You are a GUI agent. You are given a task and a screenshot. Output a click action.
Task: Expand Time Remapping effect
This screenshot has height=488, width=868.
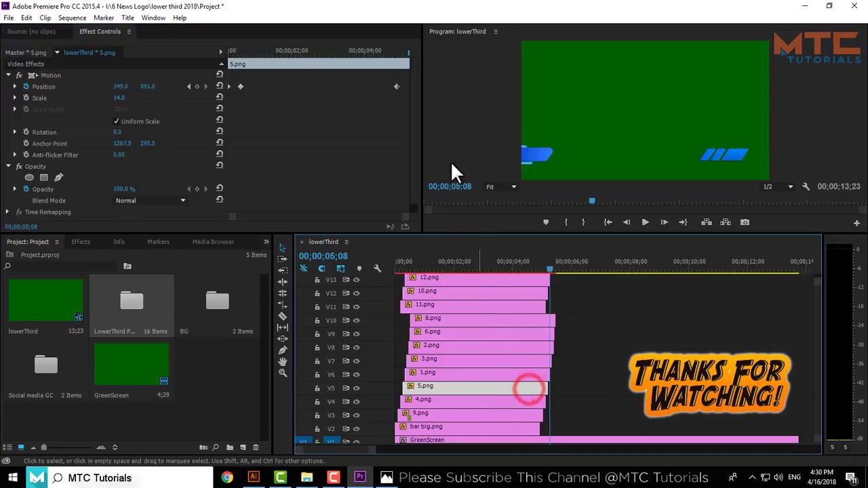pos(7,212)
